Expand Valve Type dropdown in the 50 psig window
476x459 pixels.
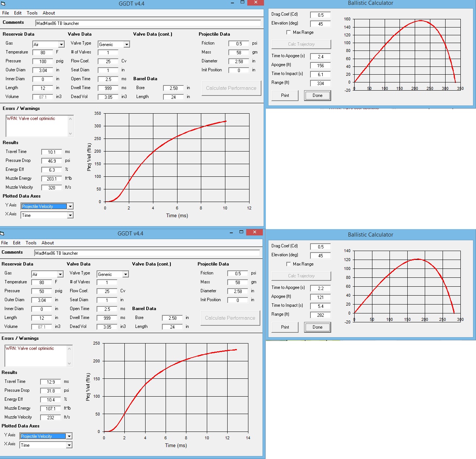pos(125,274)
